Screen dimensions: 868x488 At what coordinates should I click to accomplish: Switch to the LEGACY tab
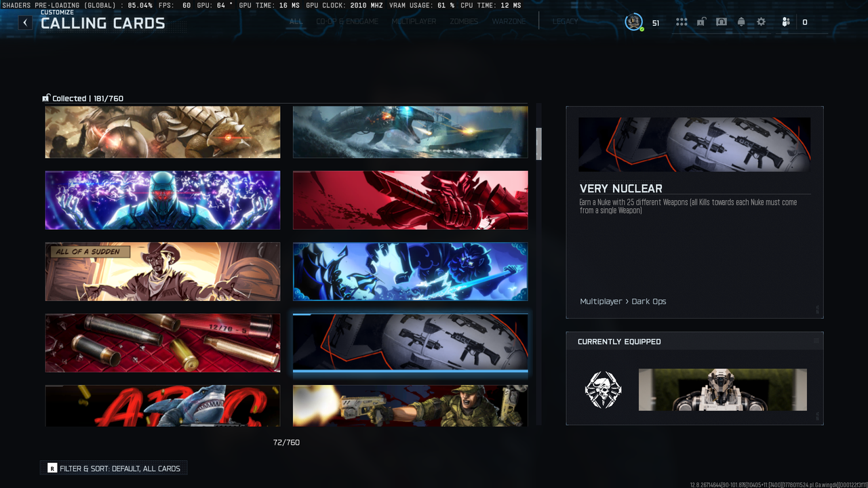click(x=566, y=22)
